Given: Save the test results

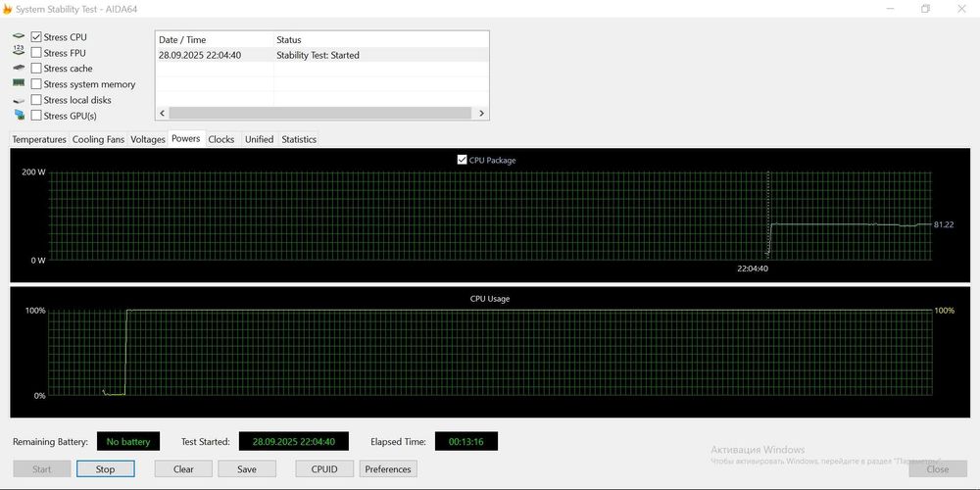Looking at the screenshot, I should point(247,469).
